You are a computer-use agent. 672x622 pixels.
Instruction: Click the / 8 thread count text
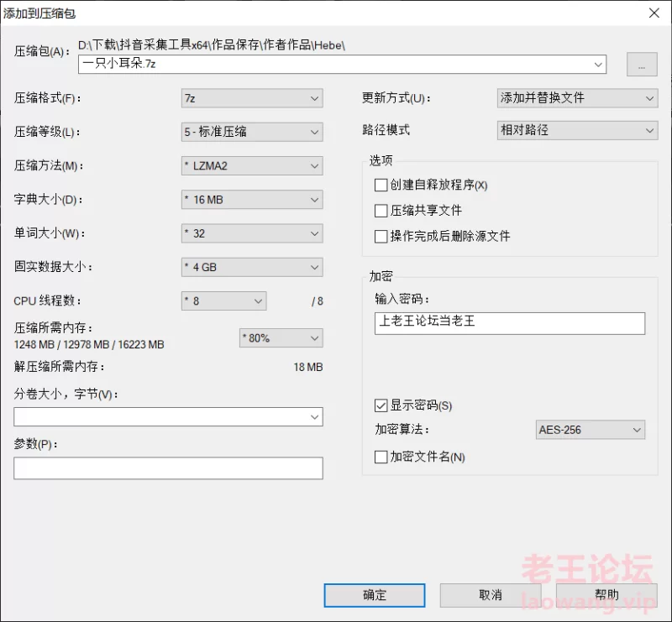click(318, 301)
